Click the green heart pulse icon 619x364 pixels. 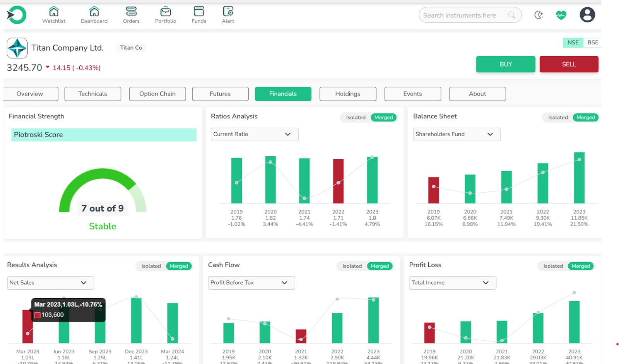[x=561, y=15]
